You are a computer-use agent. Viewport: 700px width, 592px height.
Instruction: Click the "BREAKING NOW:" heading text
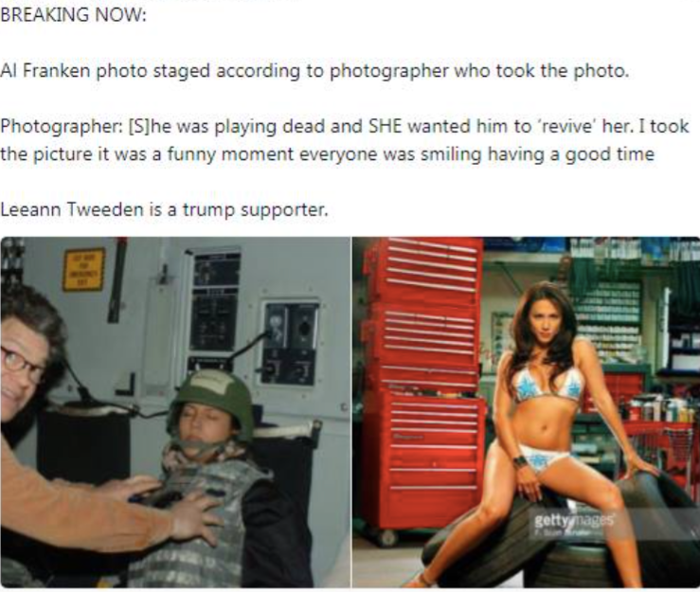[73, 15]
